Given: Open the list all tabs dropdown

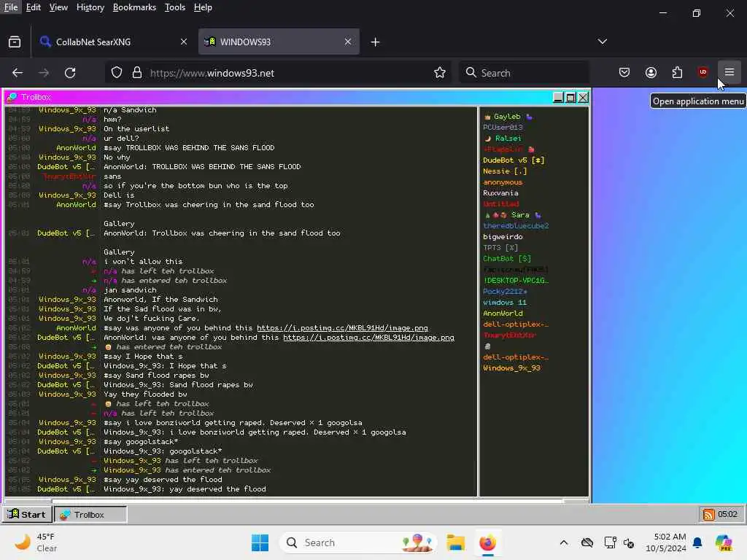Looking at the screenshot, I should coord(602,42).
